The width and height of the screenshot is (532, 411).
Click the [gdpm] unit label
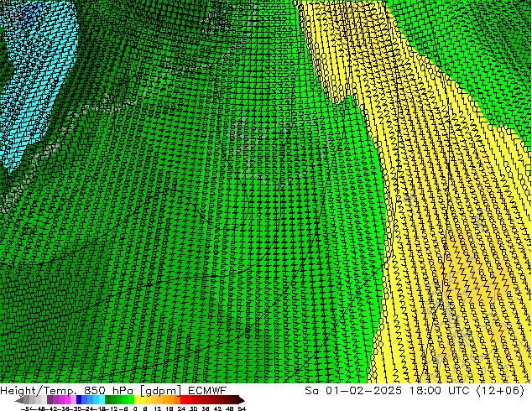(x=161, y=391)
